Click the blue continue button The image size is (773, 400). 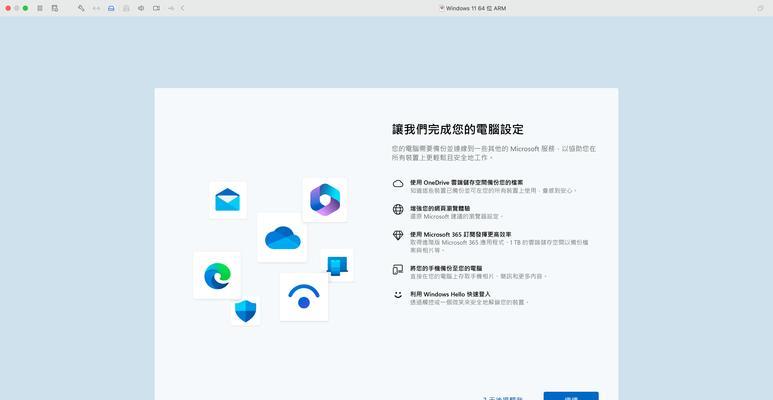click(x=571, y=396)
